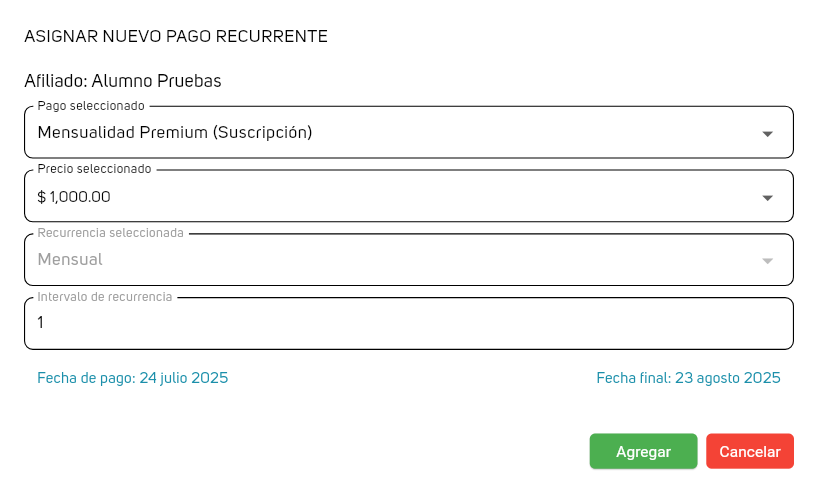The height and width of the screenshot is (490, 814).
Task: Expand the Precio seleccionado dropdown arrow
Action: pyautogui.click(x=767, y=197)
